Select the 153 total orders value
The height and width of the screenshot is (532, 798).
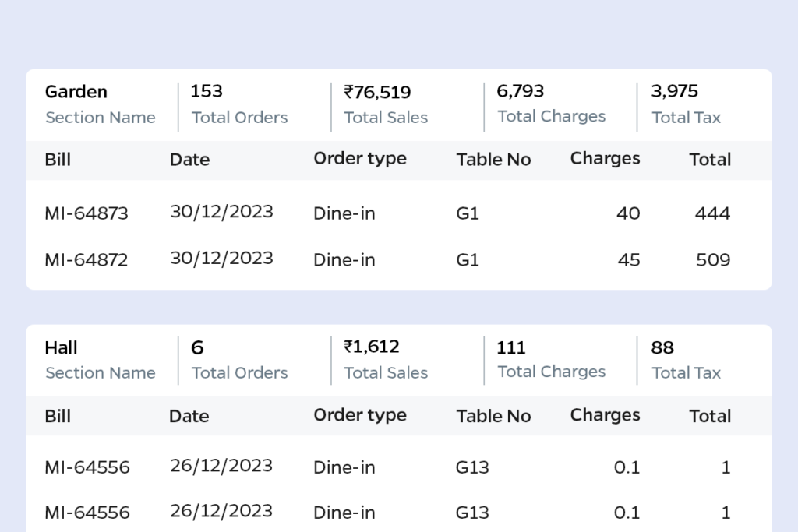[x=207, y=91]
